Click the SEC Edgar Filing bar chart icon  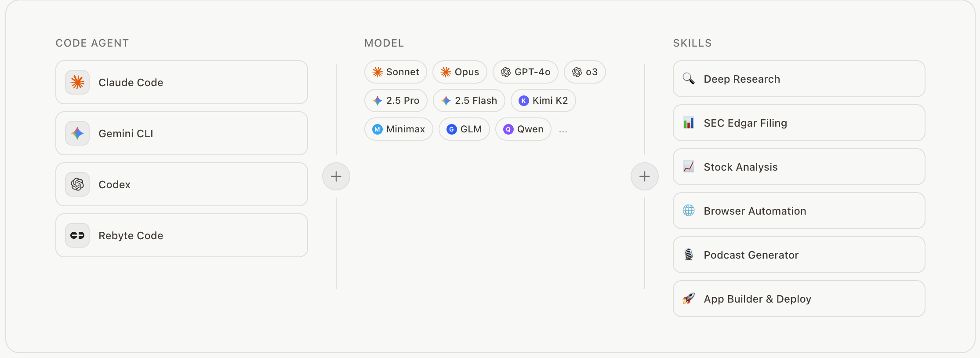coord(689,123)
